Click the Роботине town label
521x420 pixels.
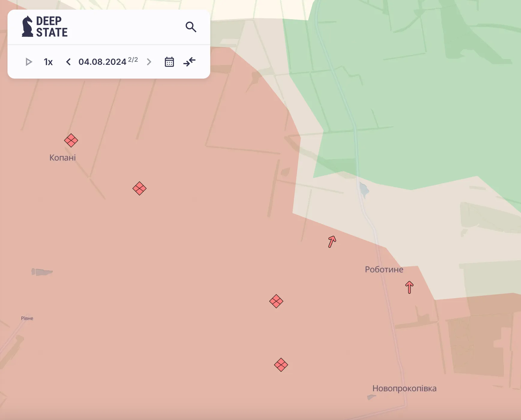(384, 269)
